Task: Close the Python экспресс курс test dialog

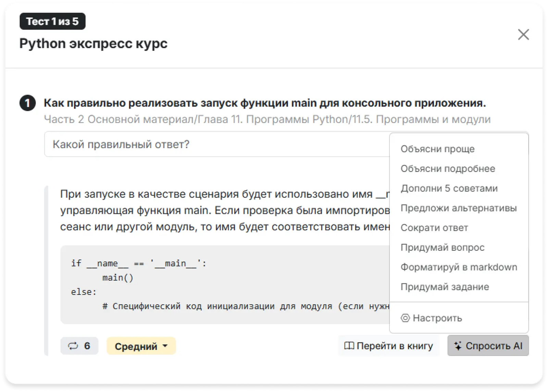Action: click(523, 35)
